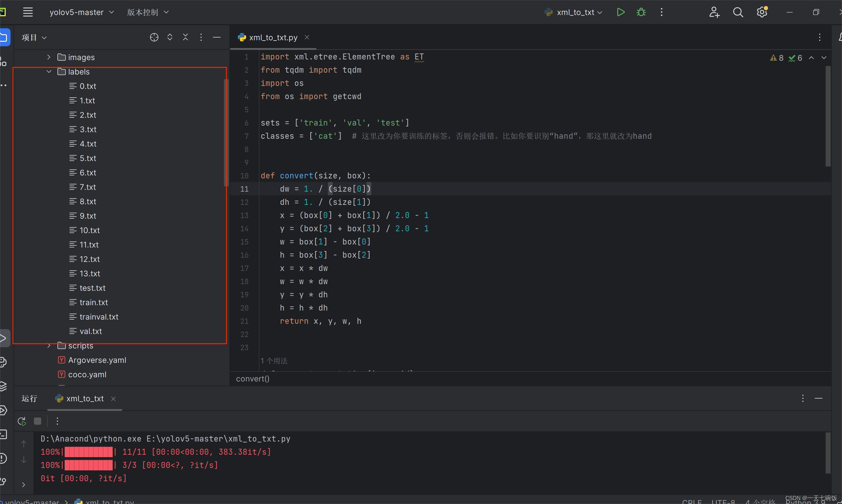Click the green Debug bug icon
The image size is (842, 504).
click(x=641, y=12)
